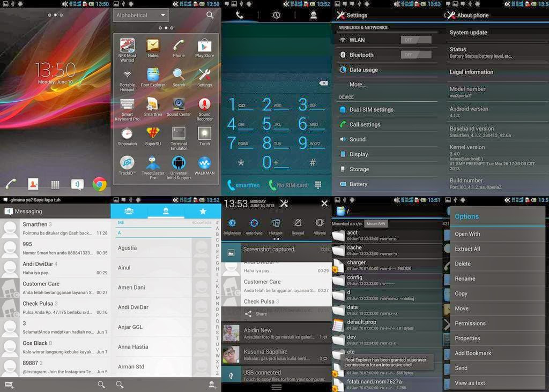Image resolution: width=549 pixels, height=392 pixels.
Task: Open the favorites star tab in contacts
Action: tap(203, 211)
